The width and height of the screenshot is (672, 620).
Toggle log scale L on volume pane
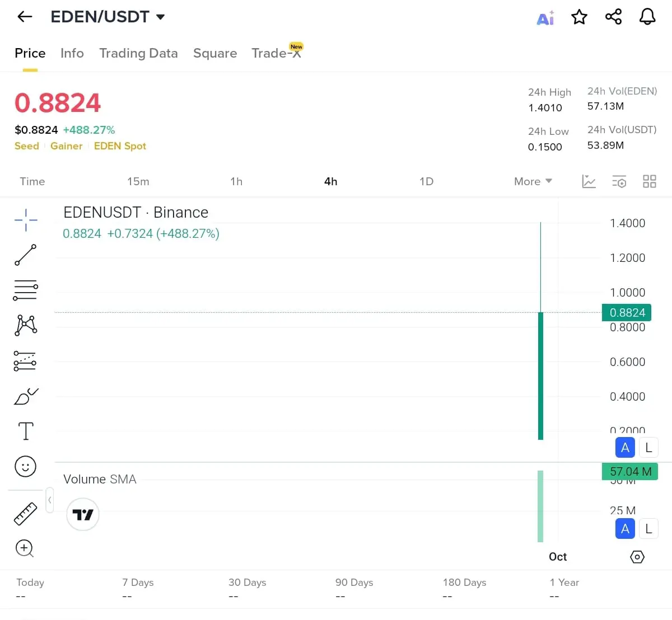[x=648, y=529]
